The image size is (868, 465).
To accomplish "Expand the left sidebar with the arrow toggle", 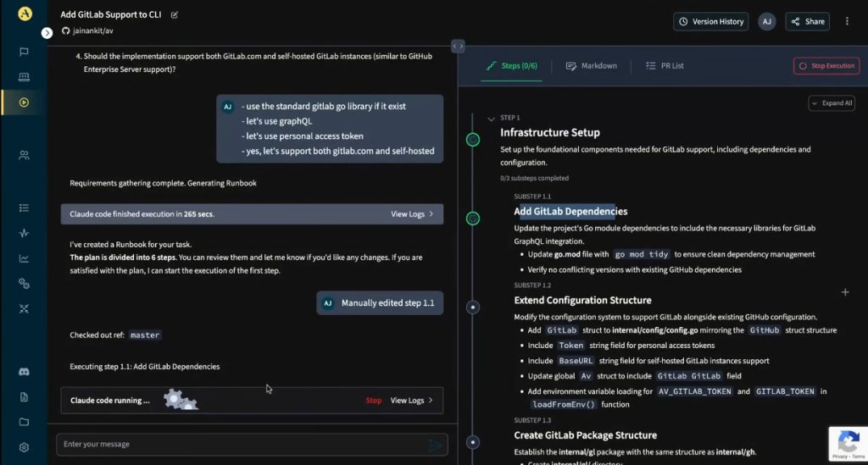I will [47, 33].
